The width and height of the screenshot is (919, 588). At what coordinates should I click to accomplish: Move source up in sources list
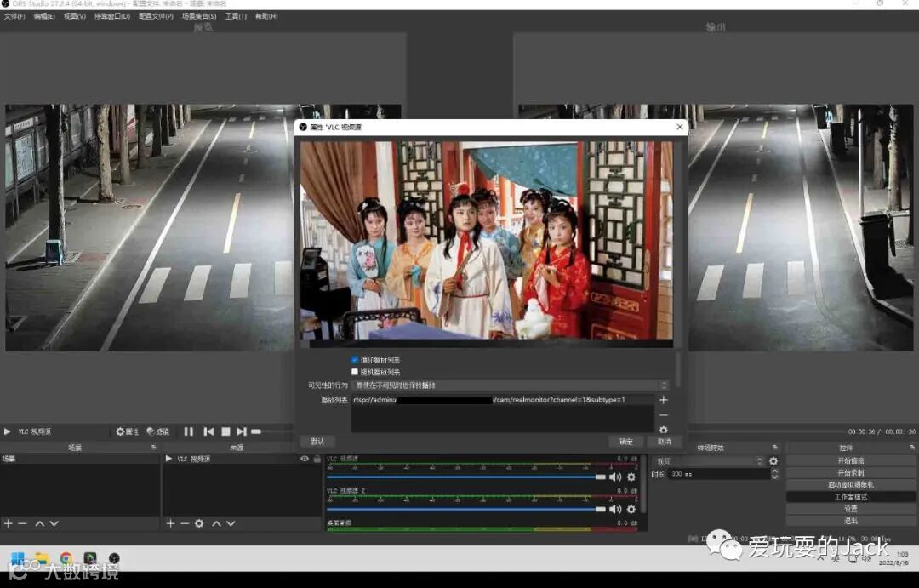216,523
